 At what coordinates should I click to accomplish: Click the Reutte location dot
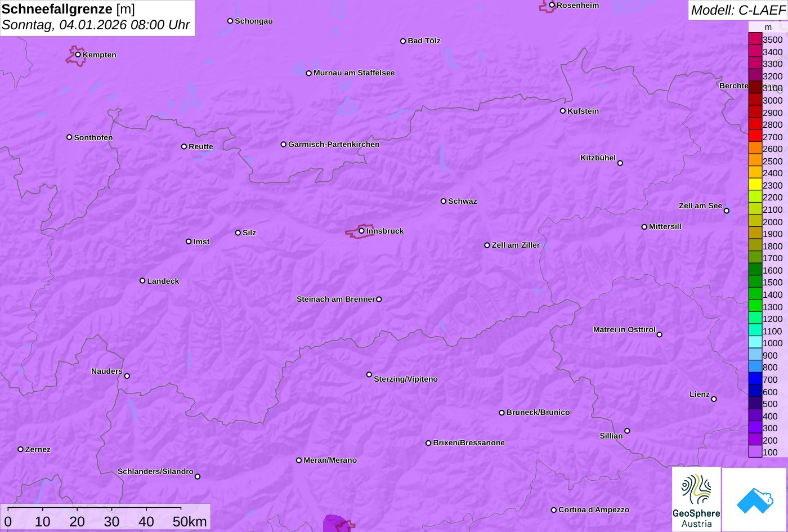coord(184,146)
